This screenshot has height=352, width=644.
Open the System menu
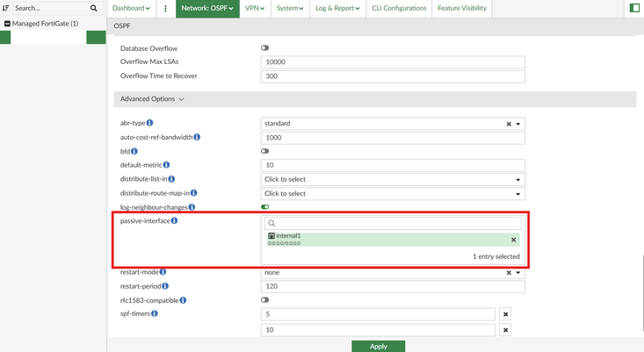tap(290, 8)
